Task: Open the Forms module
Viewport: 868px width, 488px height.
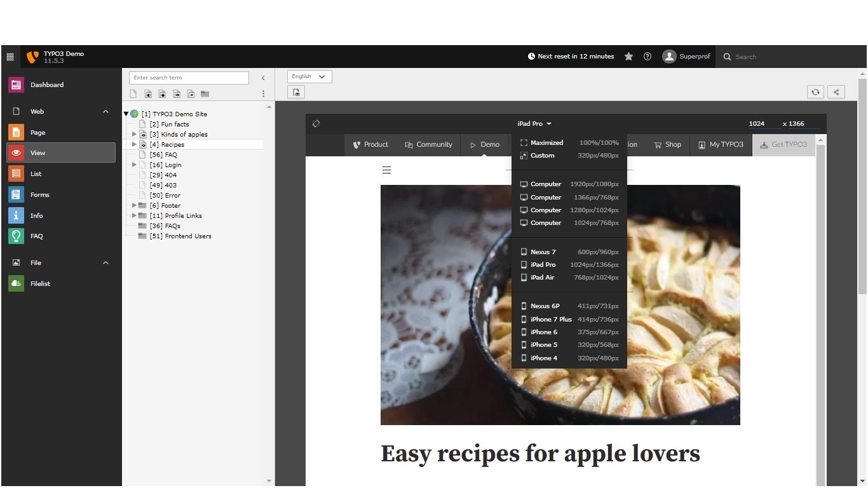Action: pos(39,194)
